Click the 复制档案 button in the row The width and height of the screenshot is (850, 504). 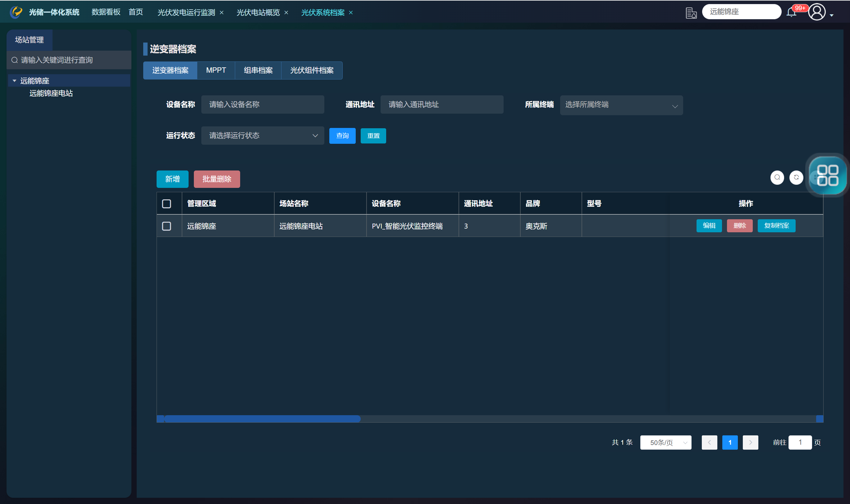(776, 226)
